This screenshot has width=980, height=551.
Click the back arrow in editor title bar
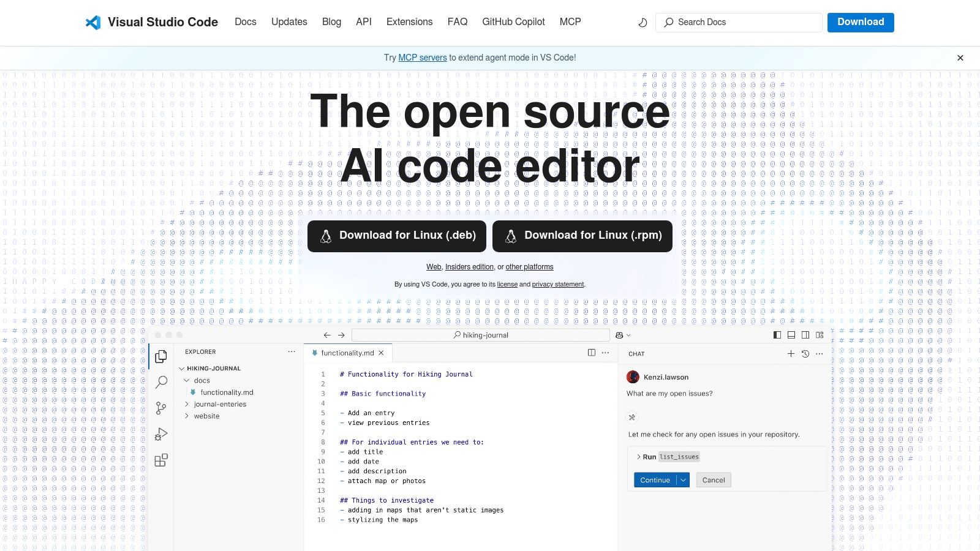327,335
